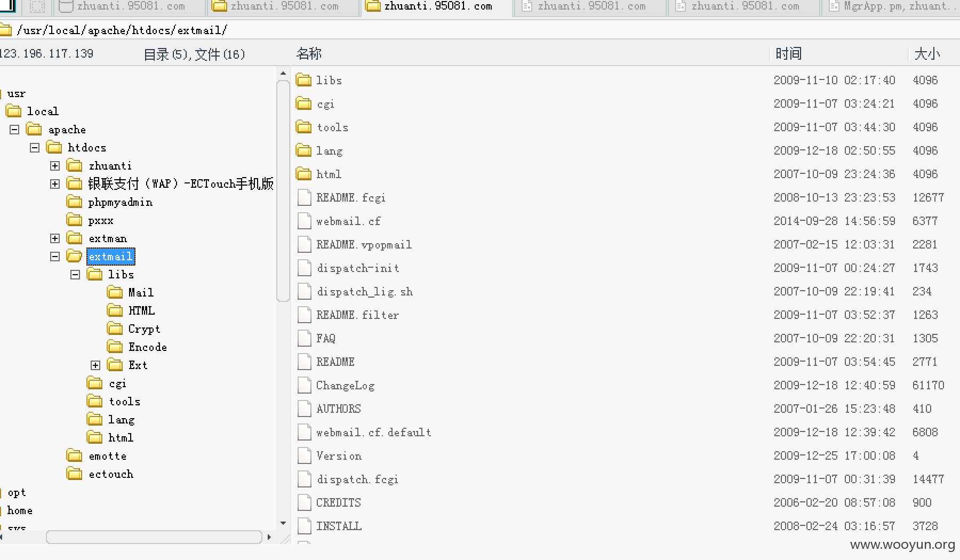The width and height of the screenshot is (960, 560).
Task: Select the README.fcgi file icon
Action: [305, 197]
